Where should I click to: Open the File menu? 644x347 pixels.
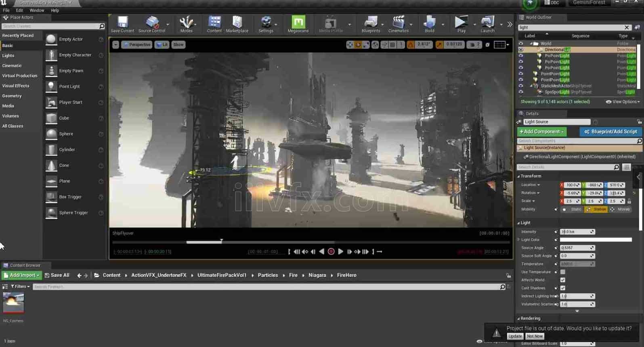(x=6, y=10)
